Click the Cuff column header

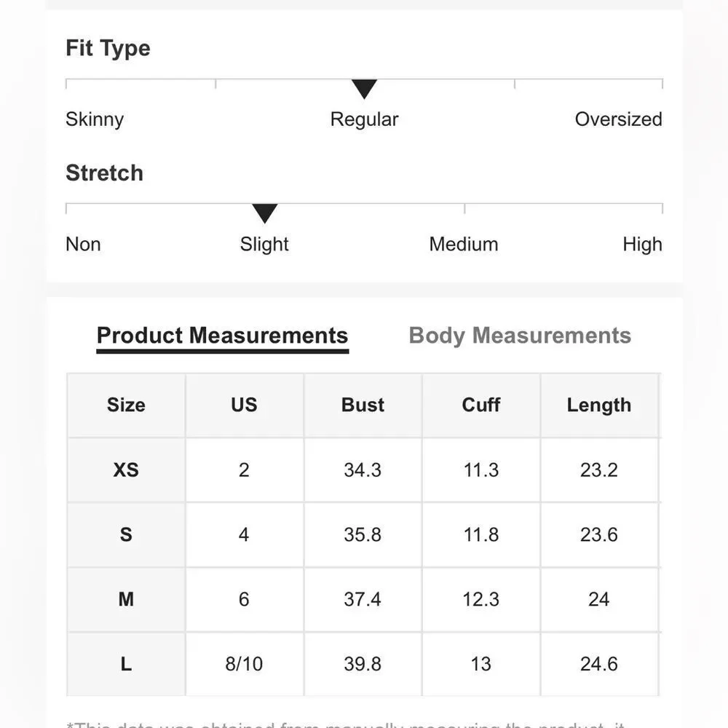481,405
